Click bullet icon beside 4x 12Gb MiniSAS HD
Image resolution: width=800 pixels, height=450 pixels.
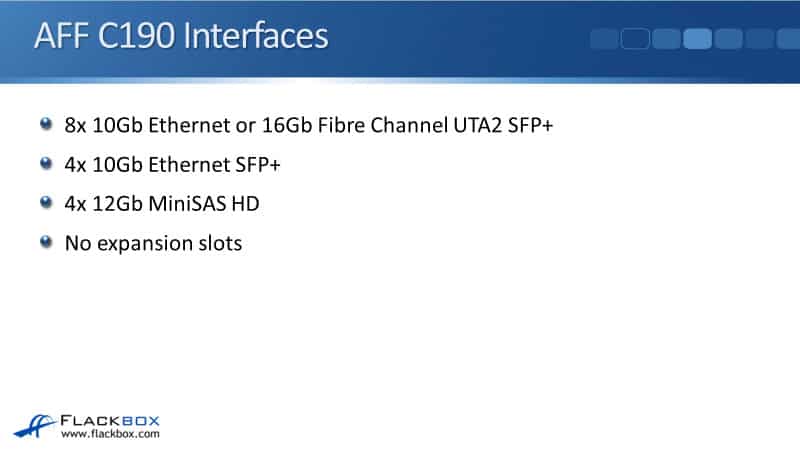[46, 203]
